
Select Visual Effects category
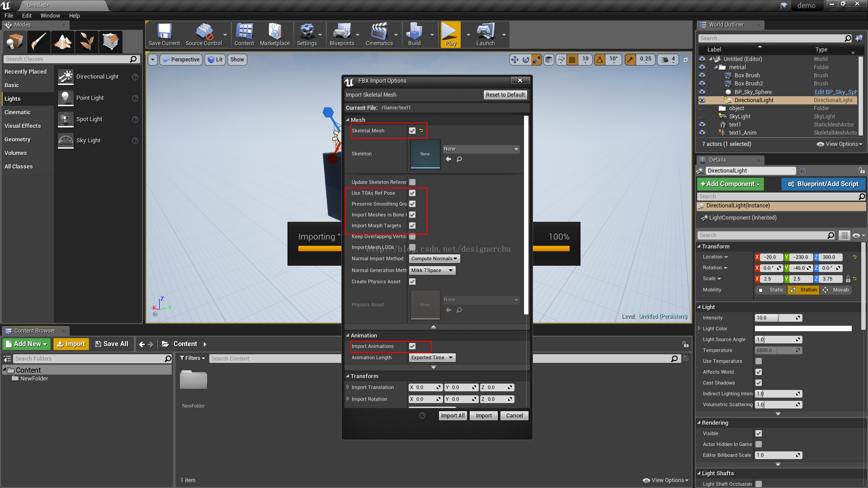pyautogui.click(x=28, y=126)
